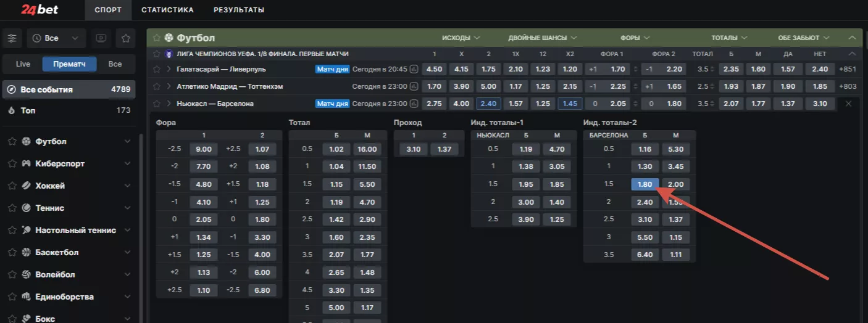Favorite the Ньюкасл — Барселона match star
This screenshot has height=323, width=868.
pos(157,104)
